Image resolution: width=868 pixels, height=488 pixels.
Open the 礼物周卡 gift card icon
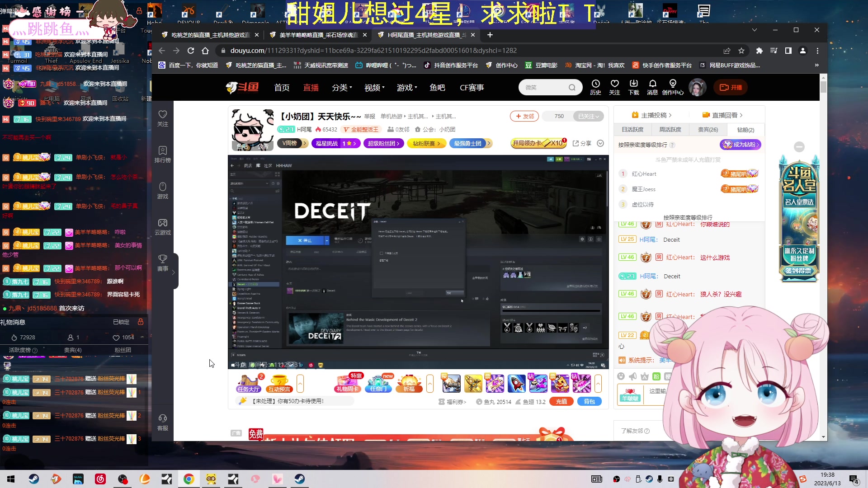click(348, 383)
